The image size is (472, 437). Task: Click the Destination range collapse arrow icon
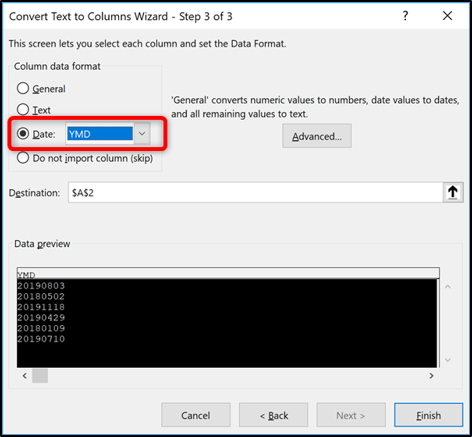click(x=453, y=192)
